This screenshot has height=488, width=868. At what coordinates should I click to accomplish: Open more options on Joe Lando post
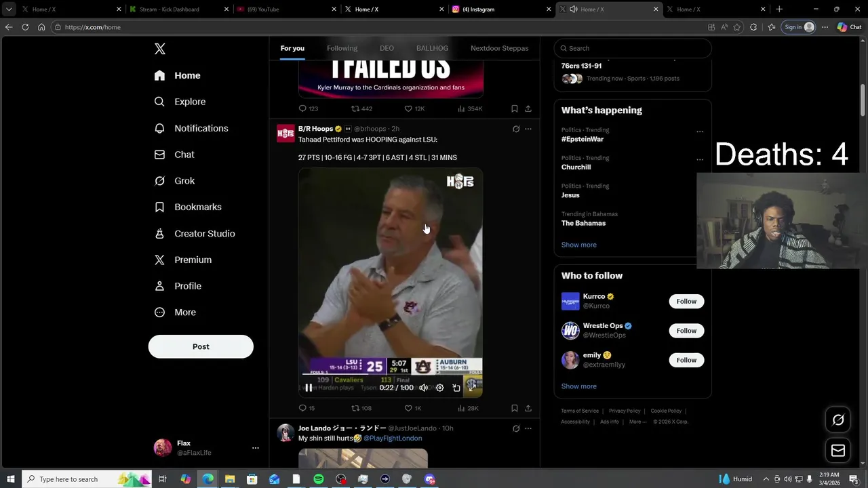528,428
